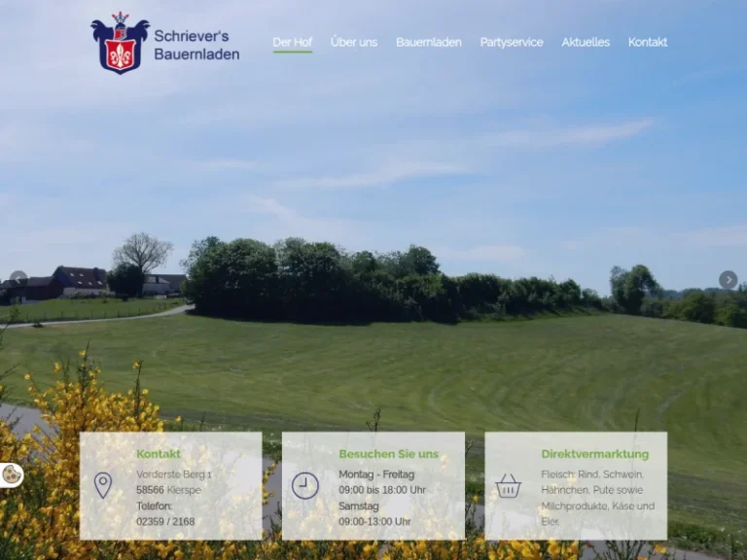Click the Schriever's Bauernladen crest logo
Screen dimensions: 747x560
click(121, 44)
